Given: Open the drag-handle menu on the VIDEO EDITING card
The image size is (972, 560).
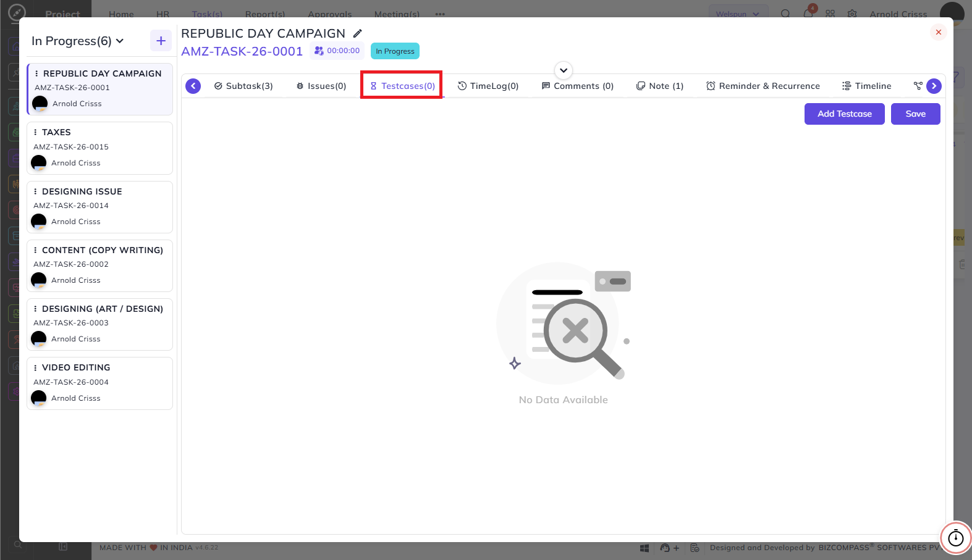Looking at the screenshot, I should tap(35, 367).
